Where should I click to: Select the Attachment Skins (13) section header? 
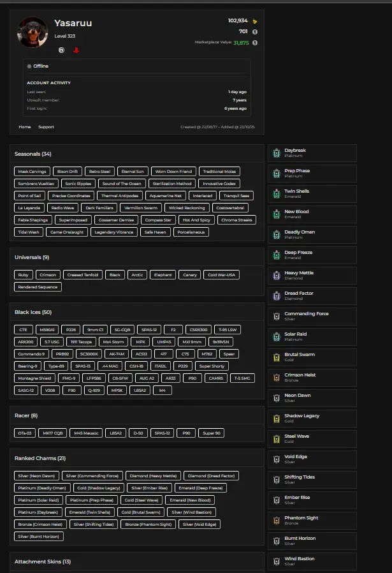click(43, 562)
